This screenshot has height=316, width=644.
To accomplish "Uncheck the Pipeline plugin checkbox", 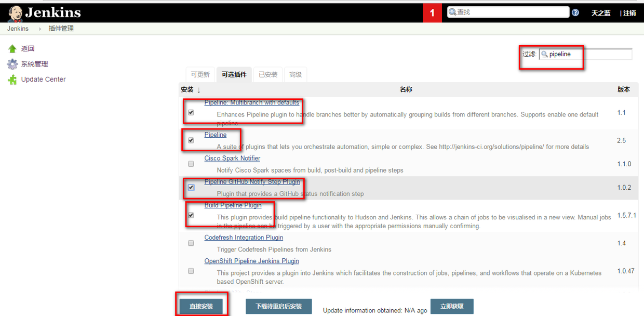I will pos(191,140).
